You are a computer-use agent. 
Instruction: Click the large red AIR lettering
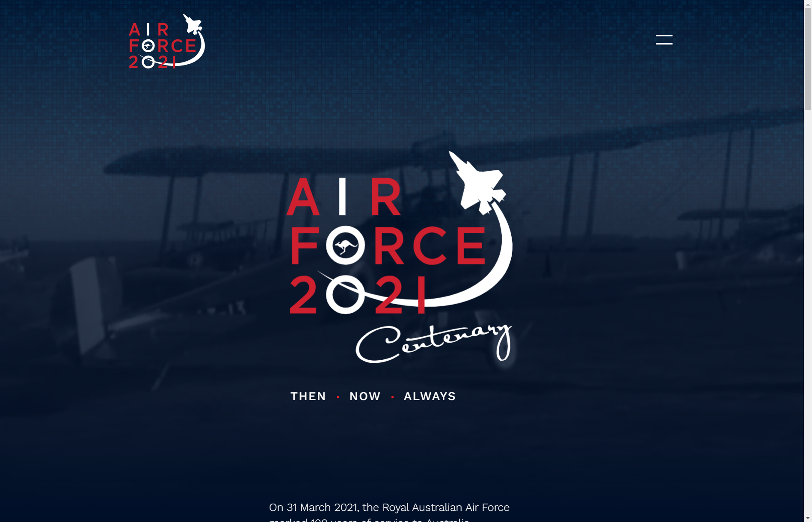344,196
